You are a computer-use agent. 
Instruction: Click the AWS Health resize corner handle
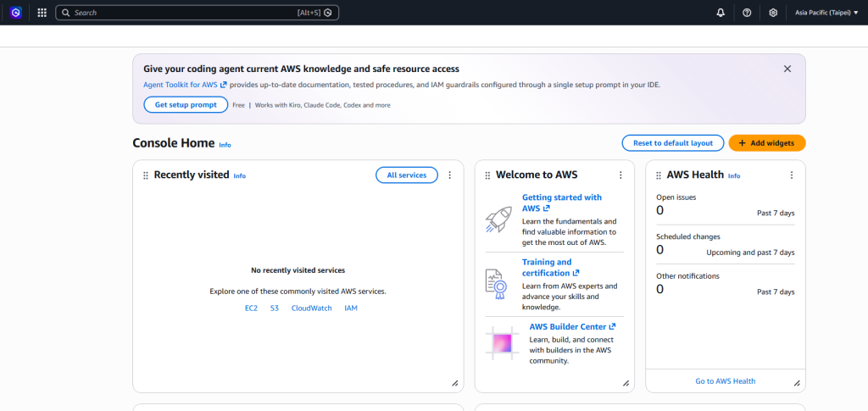797,383
